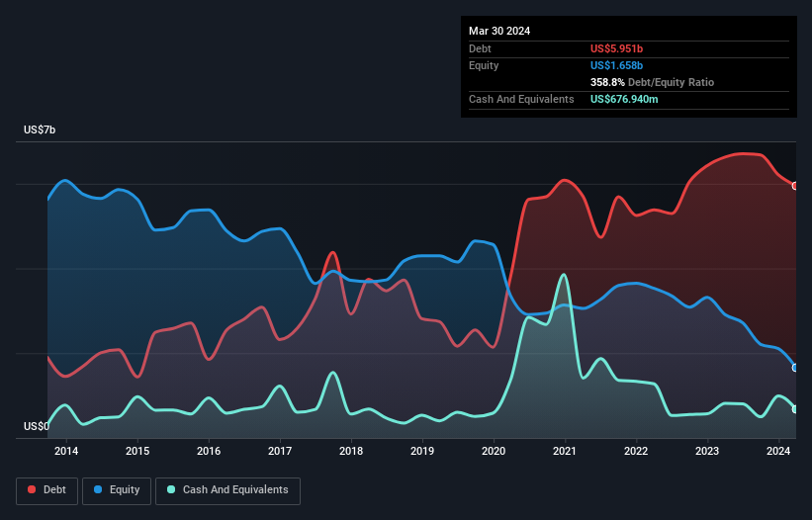Click the US$676.940m cash value
The width and height of the screenshot is (812, 520).
coord(624,99)
